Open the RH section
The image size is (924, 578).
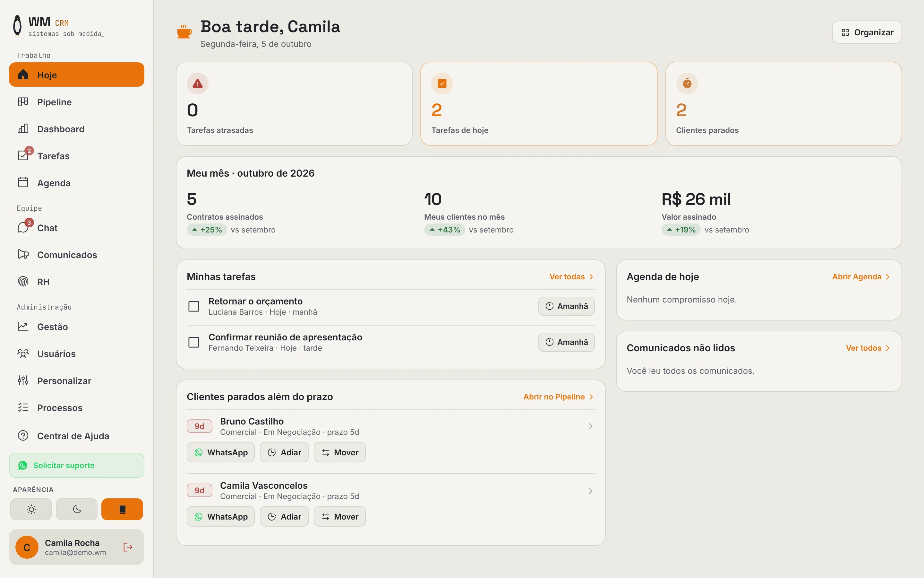(x=77, y=282)
